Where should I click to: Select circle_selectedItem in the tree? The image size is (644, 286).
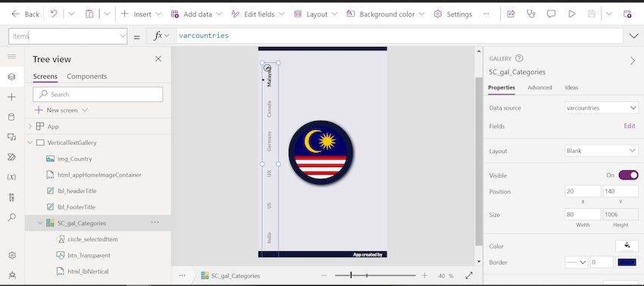point(93,239)
